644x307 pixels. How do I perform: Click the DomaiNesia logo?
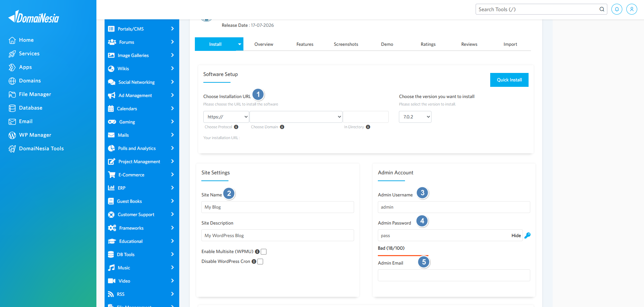click(34, 17)
